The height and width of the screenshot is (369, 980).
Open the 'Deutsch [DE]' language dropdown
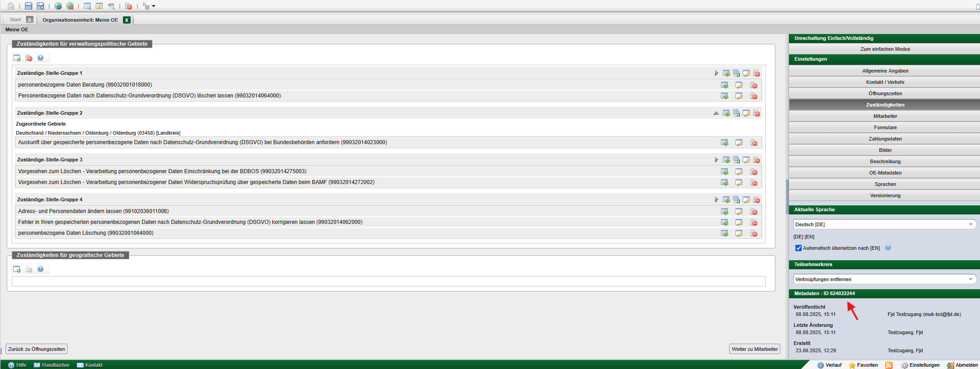click(885, 224)
